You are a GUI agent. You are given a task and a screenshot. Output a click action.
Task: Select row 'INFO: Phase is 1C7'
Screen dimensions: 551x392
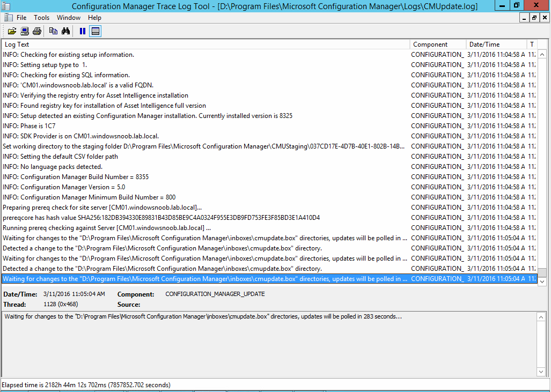tap(269, 125)
